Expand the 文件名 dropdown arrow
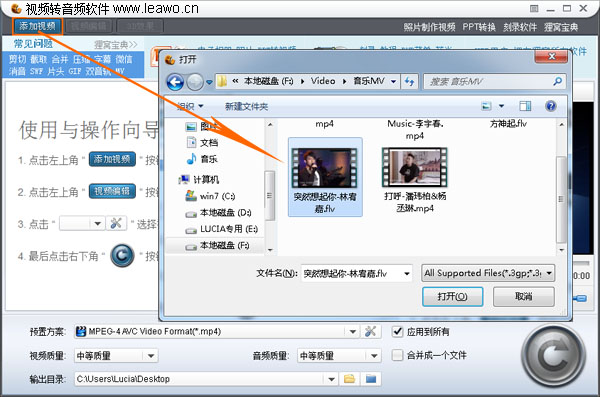 click(x=407, y=273)
